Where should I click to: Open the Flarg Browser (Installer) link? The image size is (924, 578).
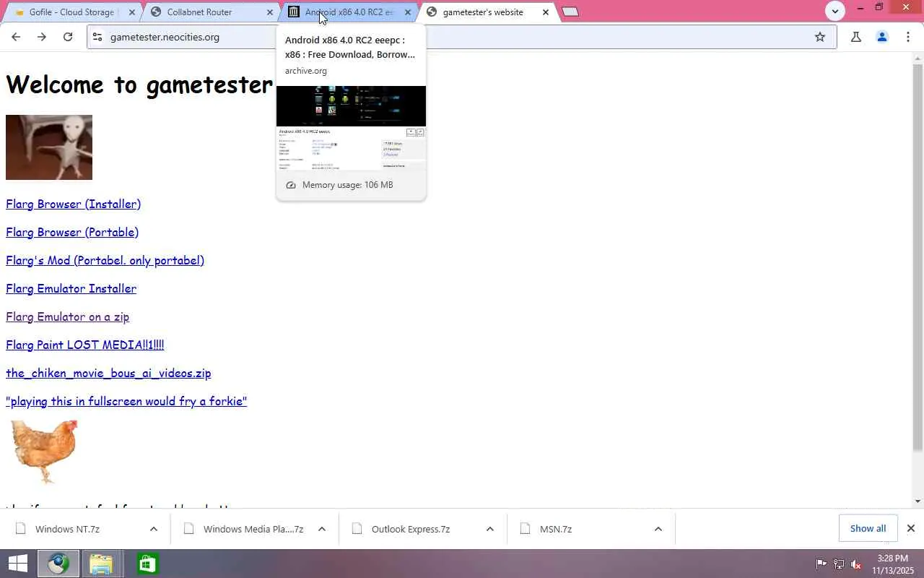pyautogui.click(x=73, y=204)
